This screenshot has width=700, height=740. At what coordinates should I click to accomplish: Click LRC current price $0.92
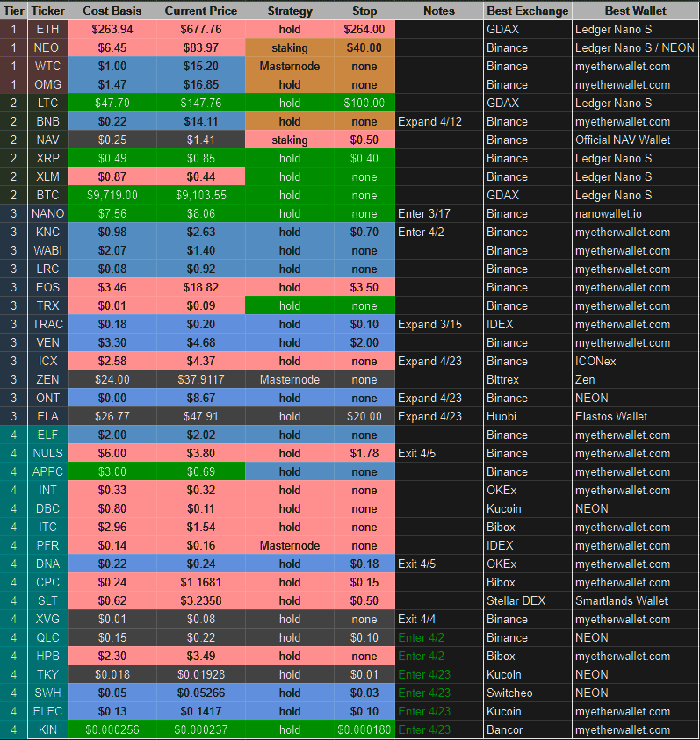[201, 269]
